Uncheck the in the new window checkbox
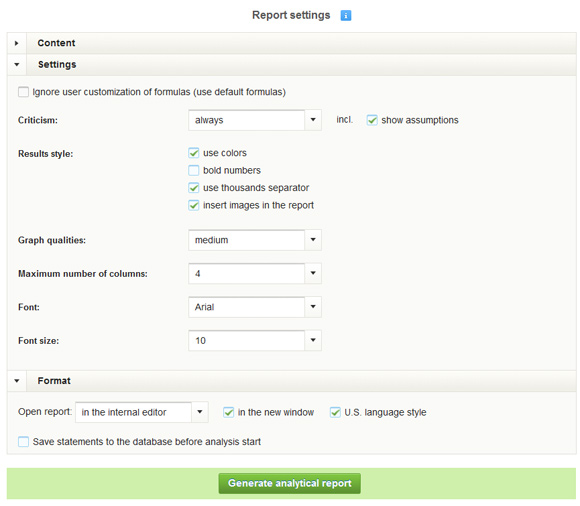Screen dimensions: 580x506 [229, 412]
